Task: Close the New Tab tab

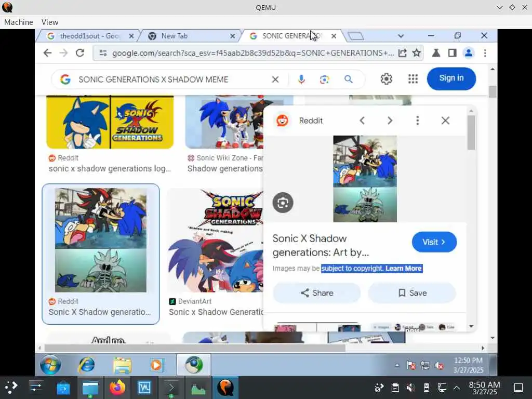Action: tap(232, 36)
